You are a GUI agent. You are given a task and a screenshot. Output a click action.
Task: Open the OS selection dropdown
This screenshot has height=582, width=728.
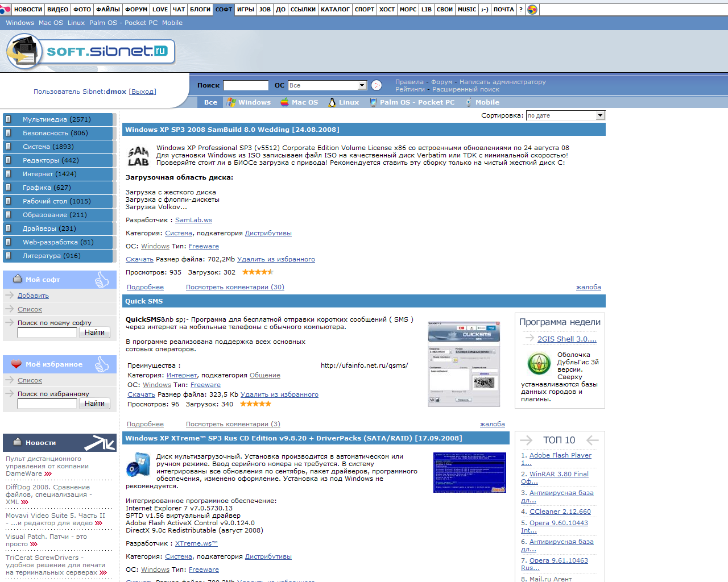(x=327, y=85)
